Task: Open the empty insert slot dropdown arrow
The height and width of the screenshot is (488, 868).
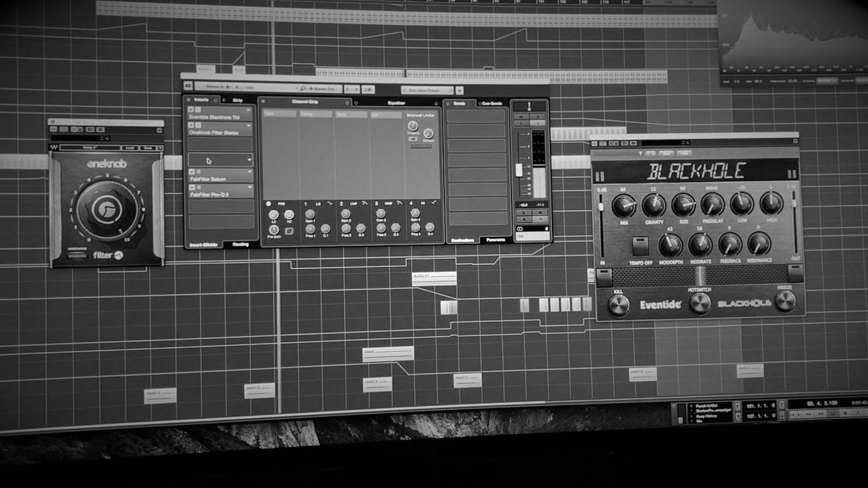Action: click(250, 160)
